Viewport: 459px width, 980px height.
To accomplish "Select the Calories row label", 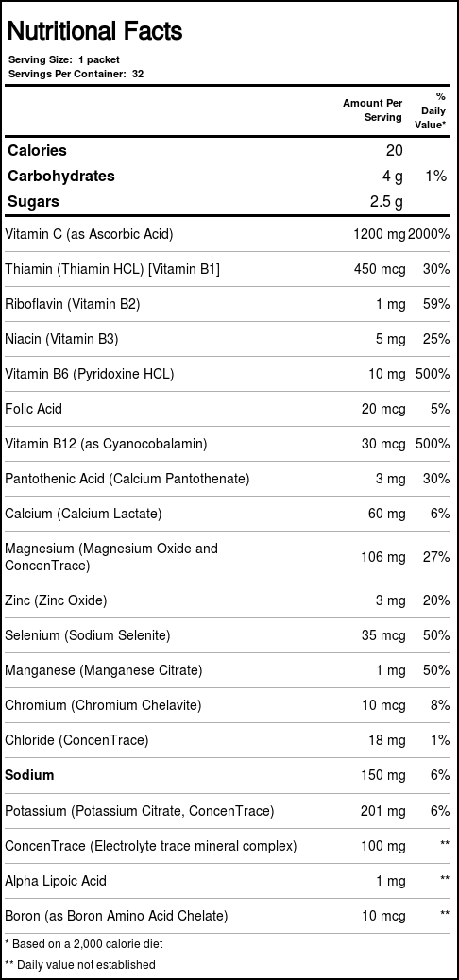I will pos(37,151).
